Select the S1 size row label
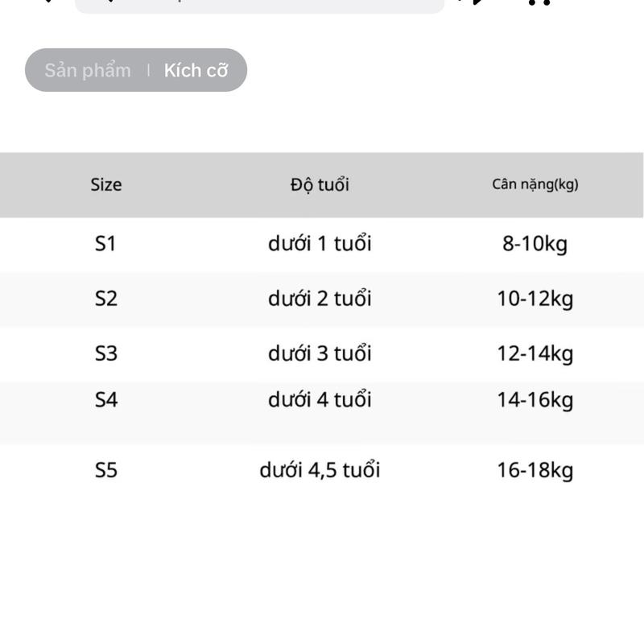Viewport: 644px width, 644px height. coord(105,243)
